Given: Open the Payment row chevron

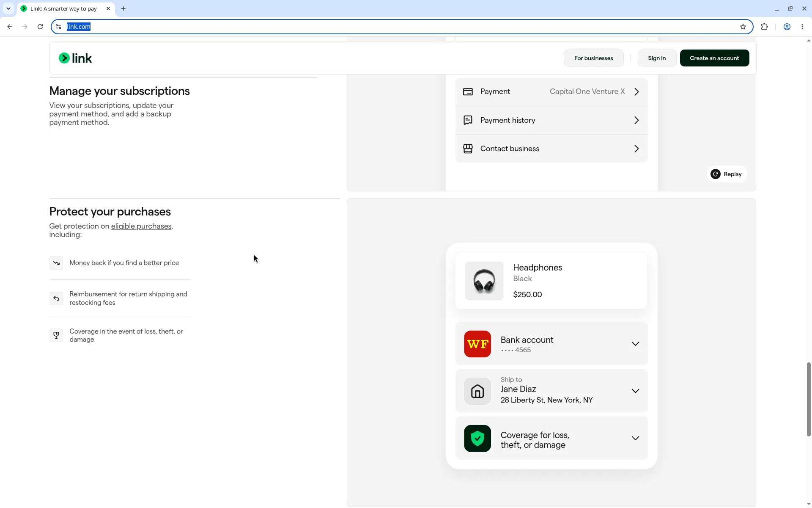Looking at the screenshot, I should coord(636,92).
